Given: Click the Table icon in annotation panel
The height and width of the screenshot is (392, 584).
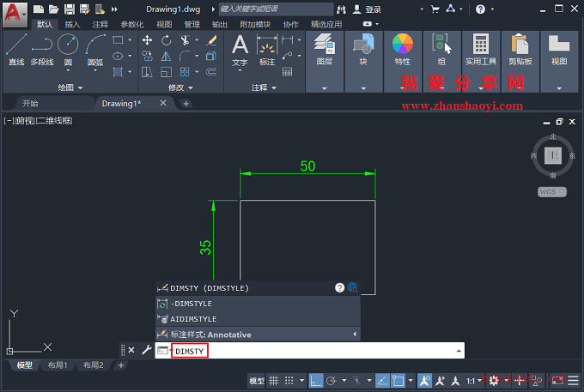Looking at the screenshot, I should click(x=287, y=71).
